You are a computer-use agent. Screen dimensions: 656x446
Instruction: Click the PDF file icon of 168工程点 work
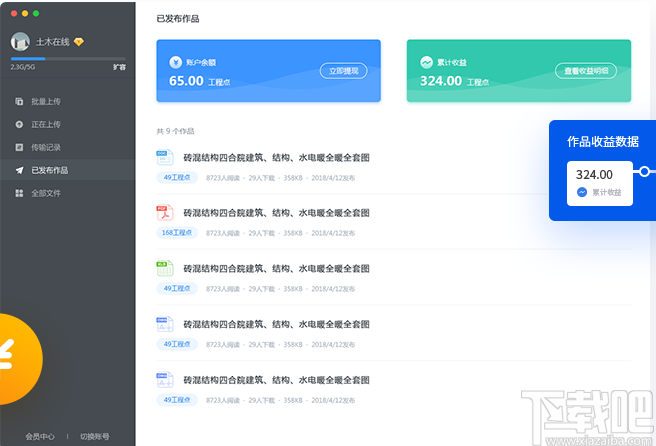[165, 213]
